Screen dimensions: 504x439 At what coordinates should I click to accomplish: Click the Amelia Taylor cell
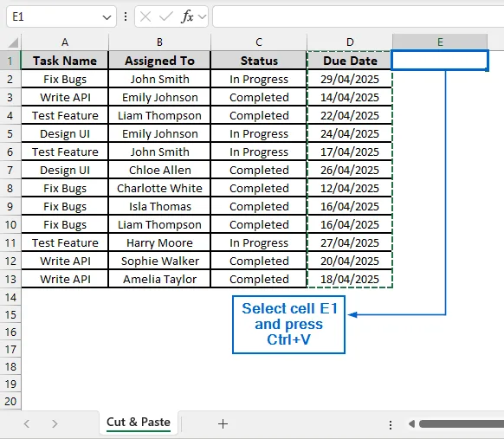159,279
